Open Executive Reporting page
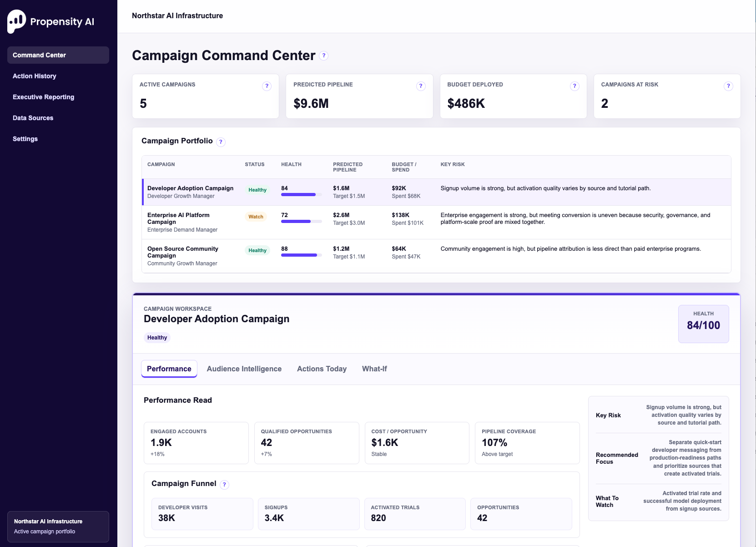This screenshot has width=756, height=547. 58,97
